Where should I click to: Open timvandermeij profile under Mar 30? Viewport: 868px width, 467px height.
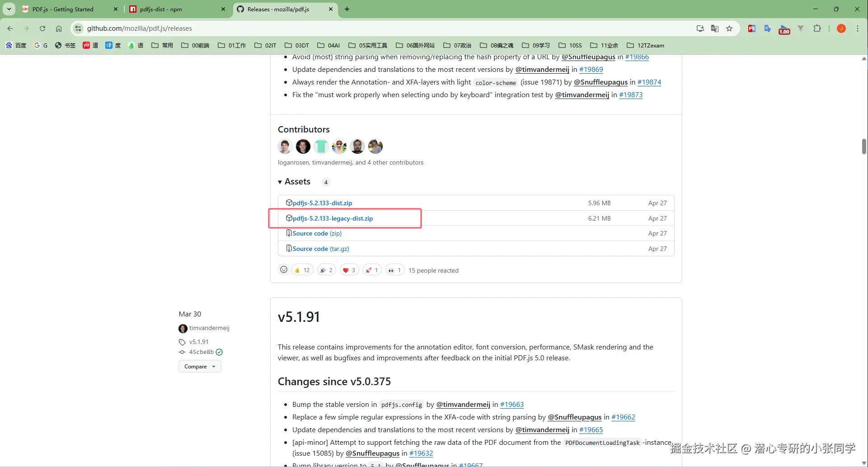point(209,328)
